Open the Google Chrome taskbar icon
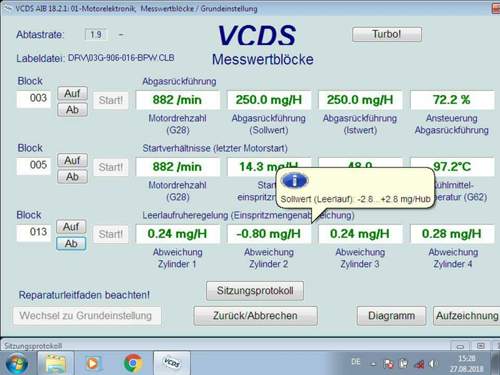Image resolution: width=500 pixels, height=375 pixels. pyautogui.click(x=133, y=363)
